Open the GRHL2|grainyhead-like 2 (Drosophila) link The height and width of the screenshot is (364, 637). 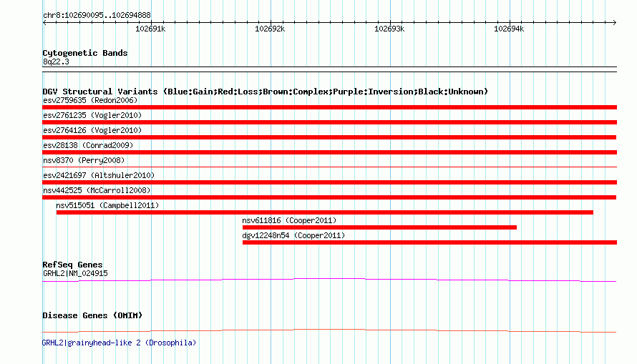pos(119,343)
